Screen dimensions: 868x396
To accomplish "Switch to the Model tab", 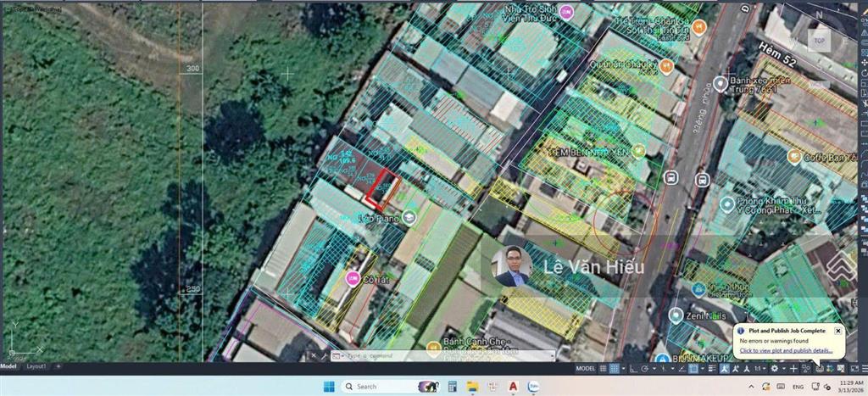I will pyautogui.click(x=8, y=366).
